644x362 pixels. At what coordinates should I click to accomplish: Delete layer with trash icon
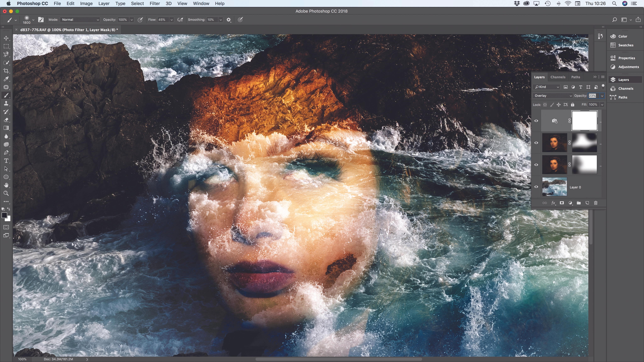596,203
